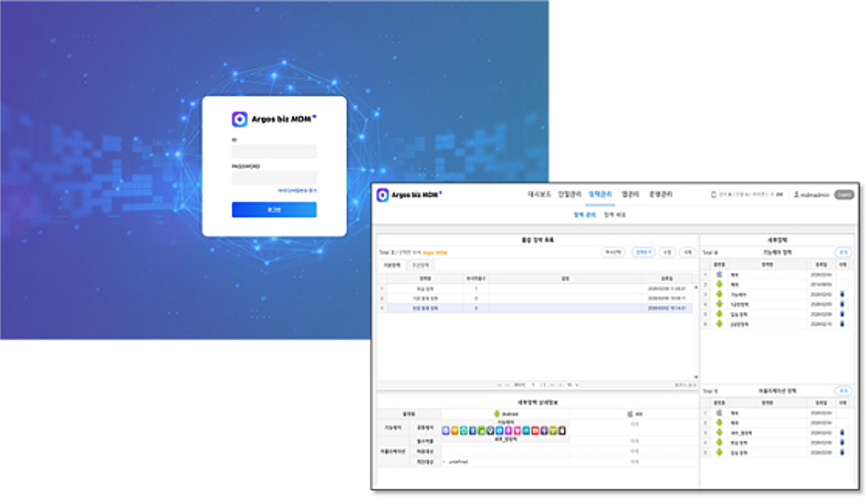Click the Argos biz MDM logo in the policy console header
The width and height of the screenshot is (868, 503).
pos(409,195)
